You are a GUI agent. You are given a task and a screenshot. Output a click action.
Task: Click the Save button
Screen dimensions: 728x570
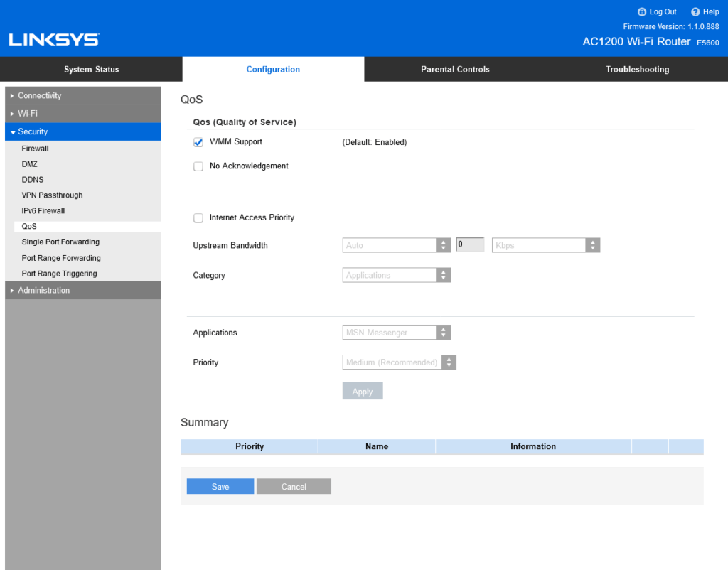click(x=220, y=486)
